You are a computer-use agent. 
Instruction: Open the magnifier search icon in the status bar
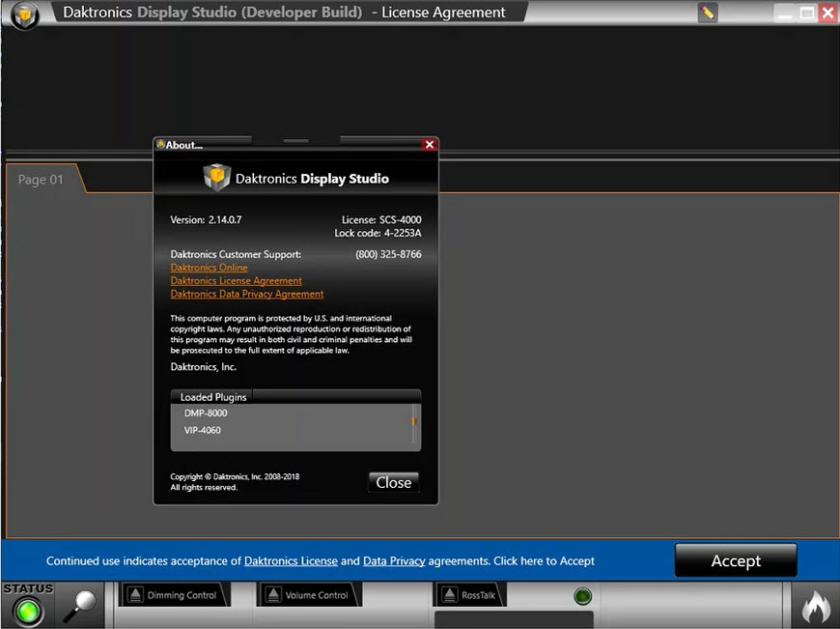80,604
